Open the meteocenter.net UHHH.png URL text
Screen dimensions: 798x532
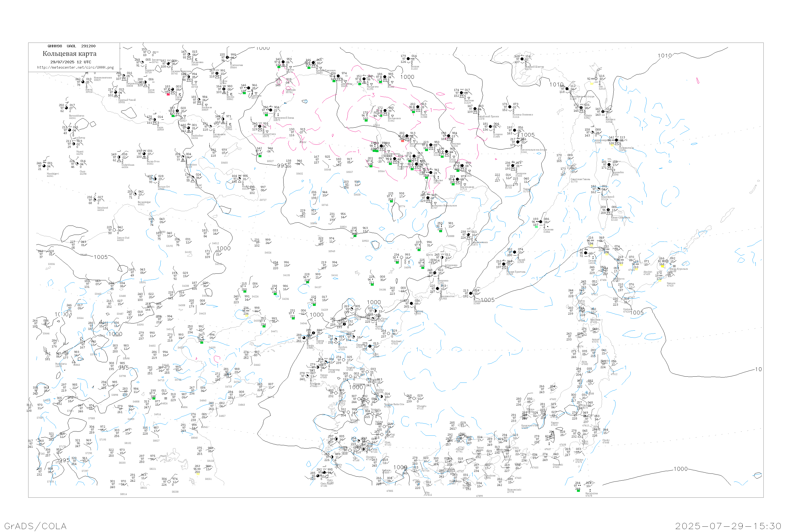click(x=75, y=68)
